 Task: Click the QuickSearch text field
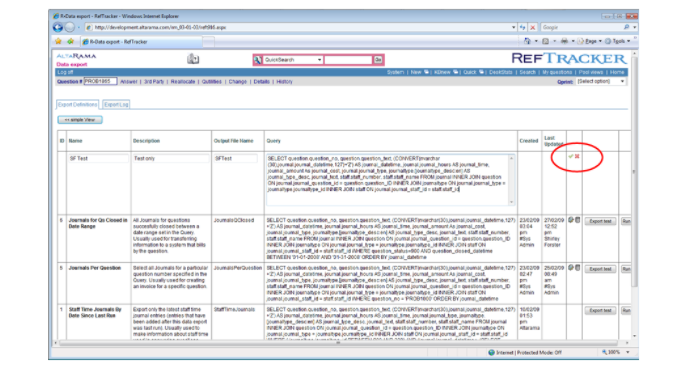(x=348, y=60)
